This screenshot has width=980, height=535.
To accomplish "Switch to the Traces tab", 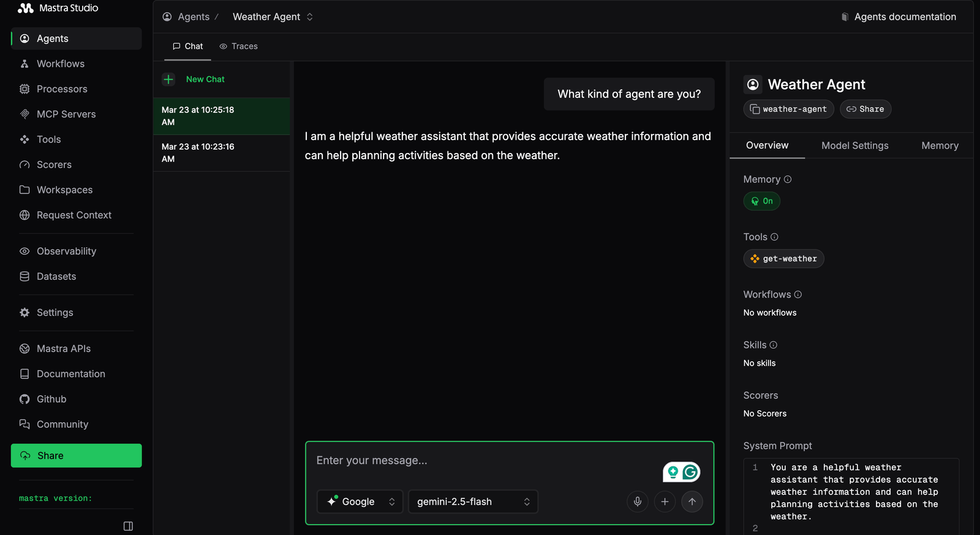I will (x=239, y=46).
